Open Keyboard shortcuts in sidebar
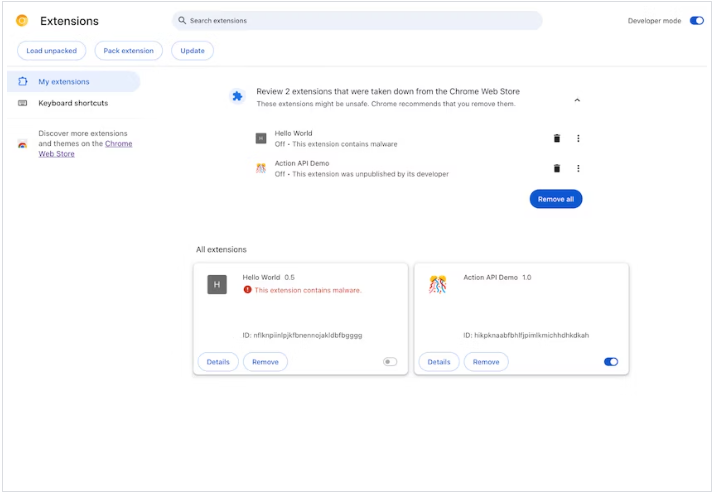This screenshot has width=712, height=494. coord(74,103)
